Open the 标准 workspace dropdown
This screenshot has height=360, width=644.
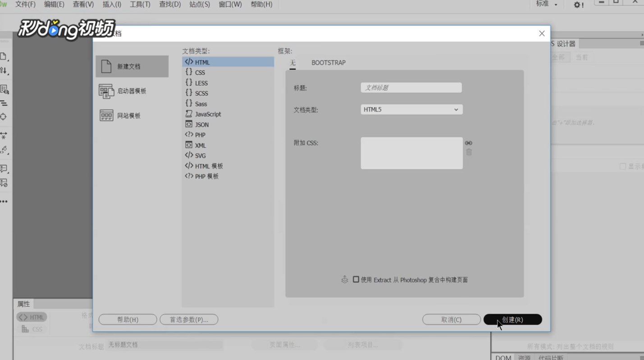pos(547,4)
